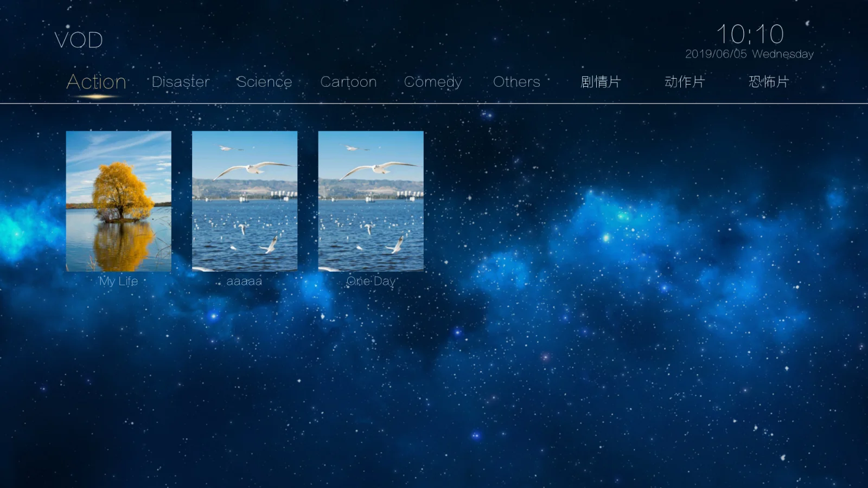Screen dimensions: 868x488
Task: Click the gold highlight under Action
Action: pos(97,97)
